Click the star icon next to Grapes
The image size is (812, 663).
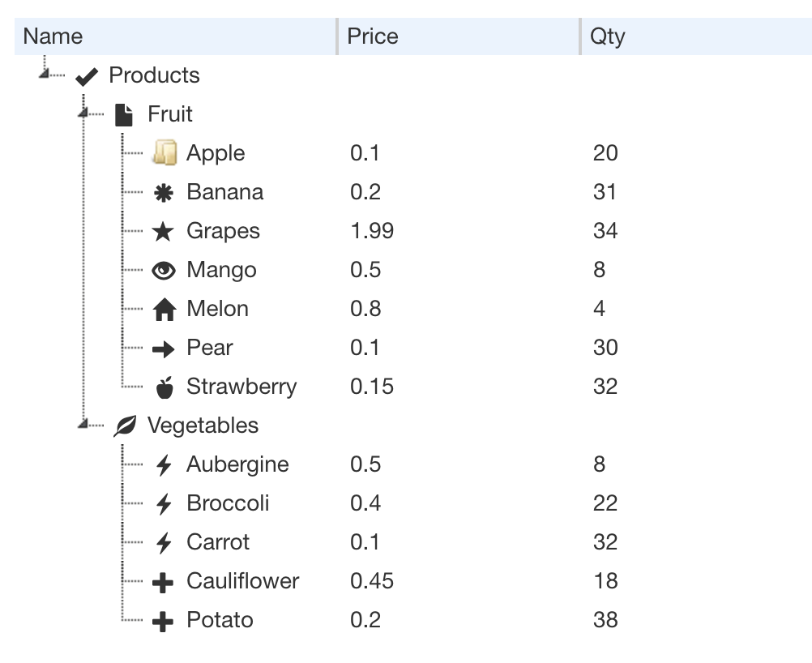point(163,231)
